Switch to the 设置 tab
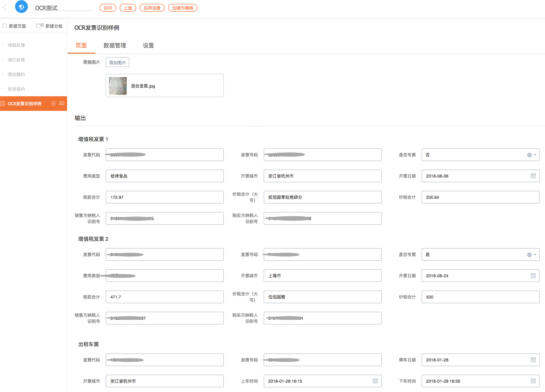This screenshot has height=392, width=545. point(148,45)
